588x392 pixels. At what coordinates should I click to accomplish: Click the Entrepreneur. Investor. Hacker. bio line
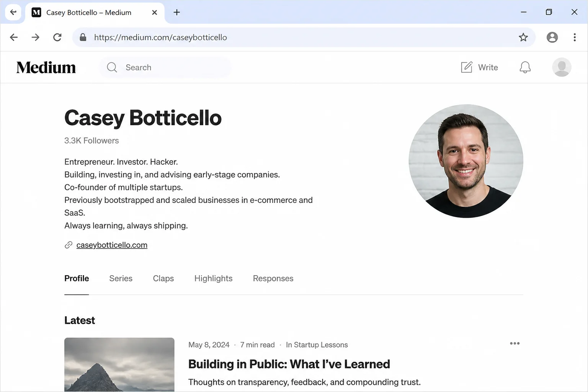pos(121,162)
